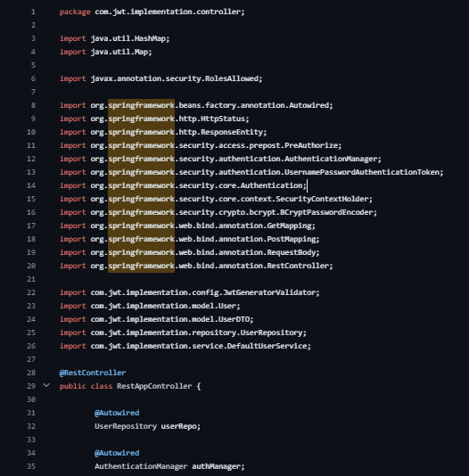Select line number 14
The width and height of the screenshot is (469, 476).
click(31, 185)
